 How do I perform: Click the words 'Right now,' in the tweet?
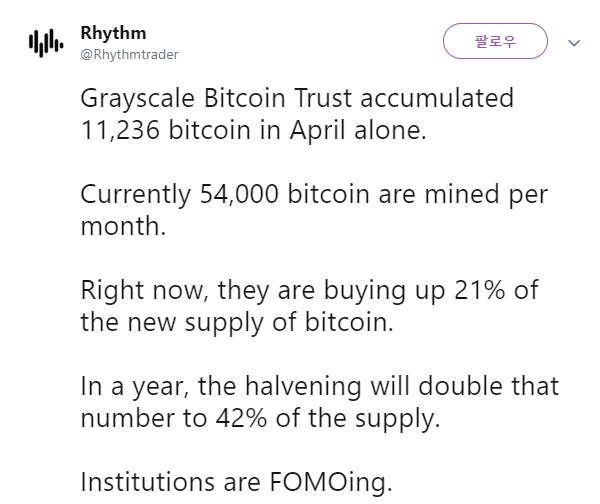(x=145, y=290)
